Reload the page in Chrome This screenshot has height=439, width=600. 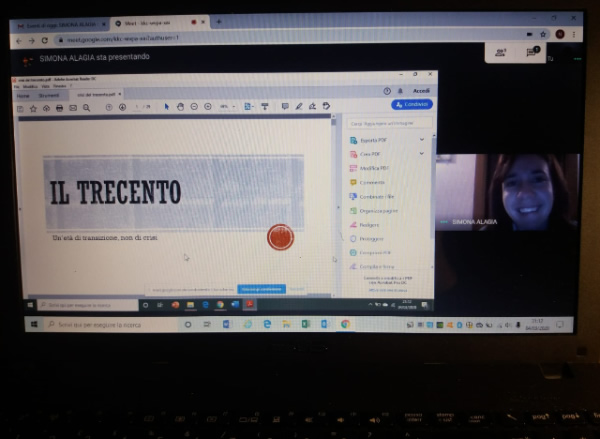[45, 40]
